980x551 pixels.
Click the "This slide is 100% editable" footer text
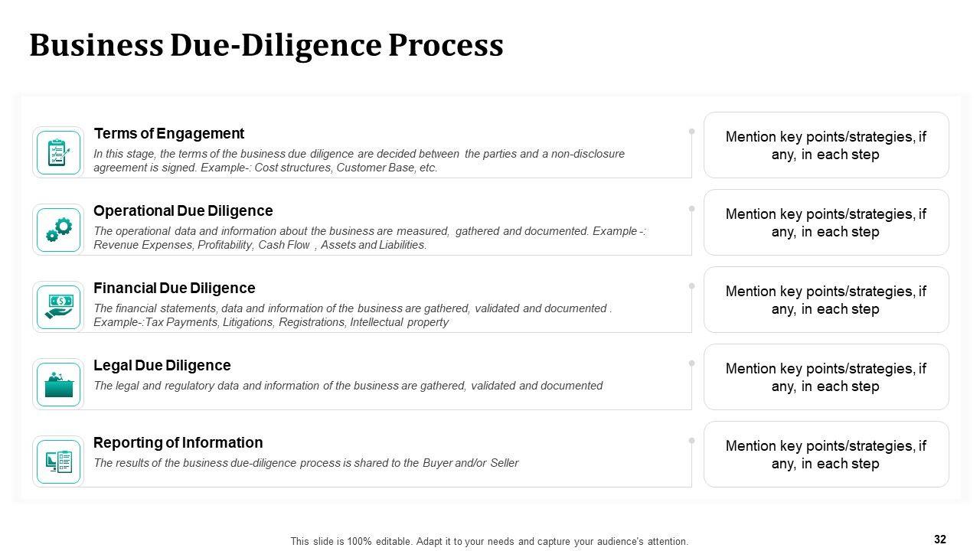pos(489,541)
